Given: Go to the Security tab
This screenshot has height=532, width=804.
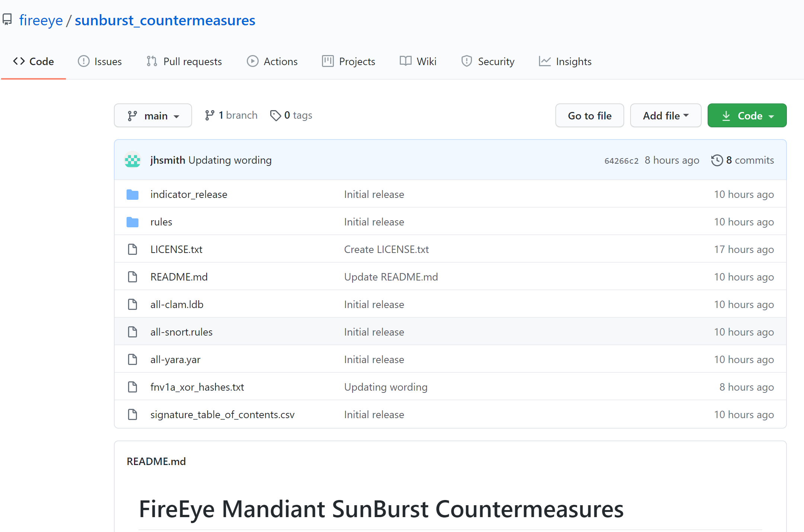Looking at the screenshot, I should pos(488,61).
